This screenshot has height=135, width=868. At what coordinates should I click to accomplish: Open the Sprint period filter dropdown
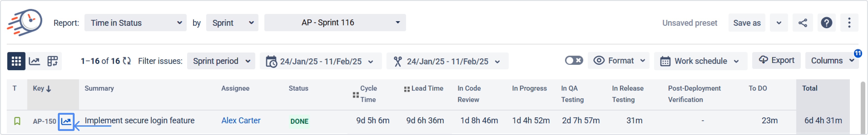click(221, 61)
